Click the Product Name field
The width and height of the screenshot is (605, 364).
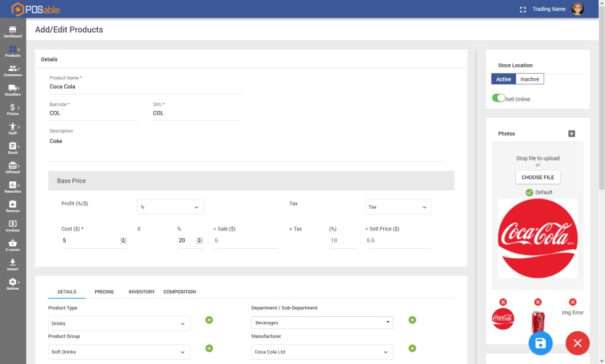click(x=145, y=87)
